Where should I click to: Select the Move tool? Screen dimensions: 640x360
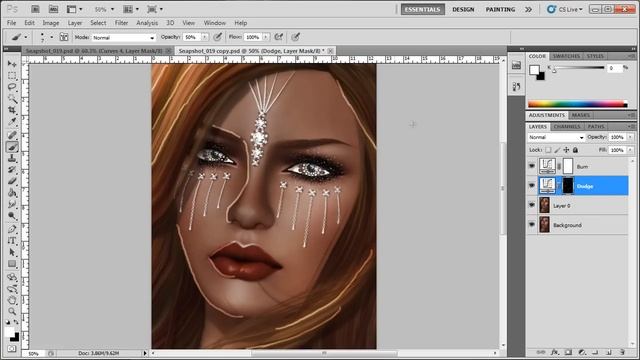[x=12, y=64]
